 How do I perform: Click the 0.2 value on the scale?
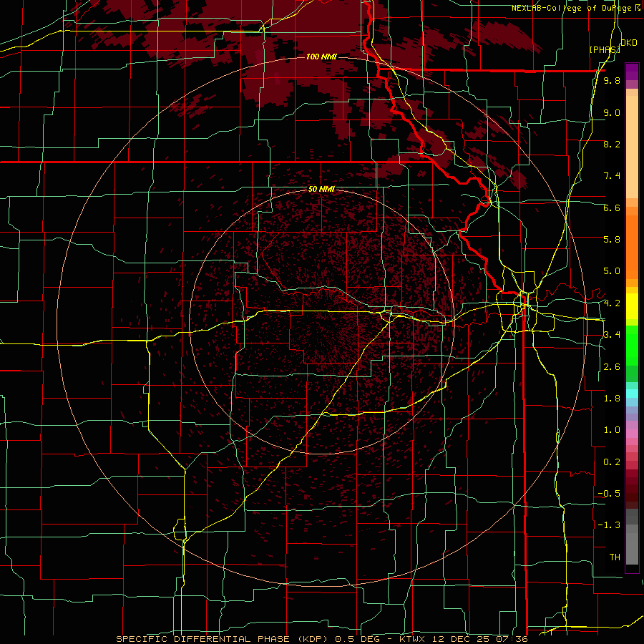(x=612, y=462)
